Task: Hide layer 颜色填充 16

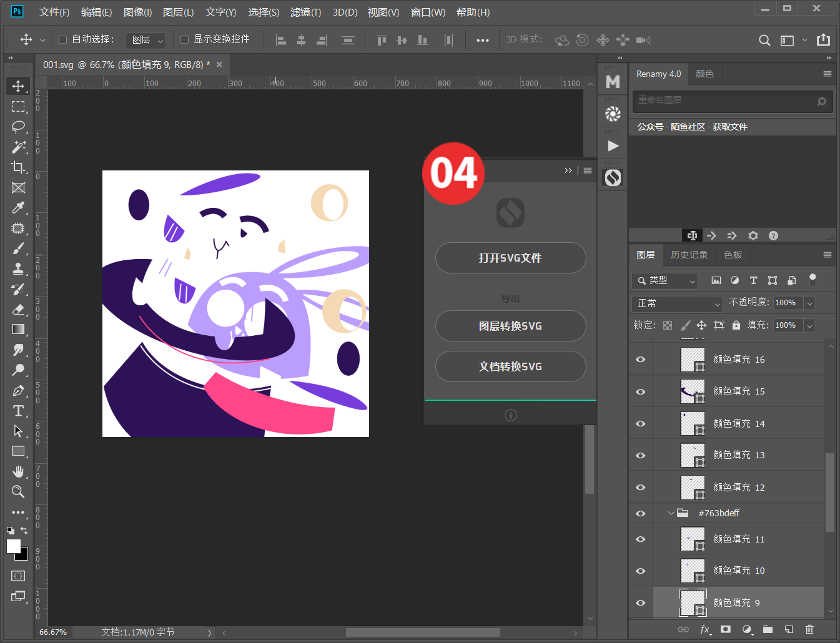Action: click(x=641, y=360)
